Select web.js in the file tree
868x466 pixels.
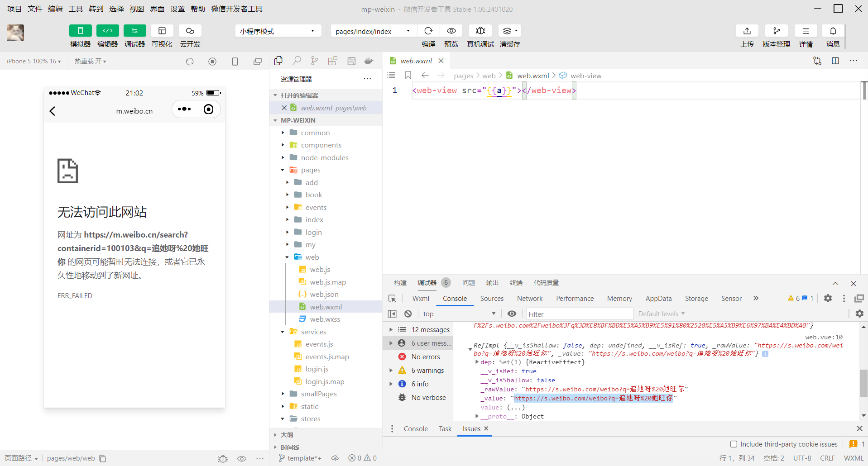[320, 269]
